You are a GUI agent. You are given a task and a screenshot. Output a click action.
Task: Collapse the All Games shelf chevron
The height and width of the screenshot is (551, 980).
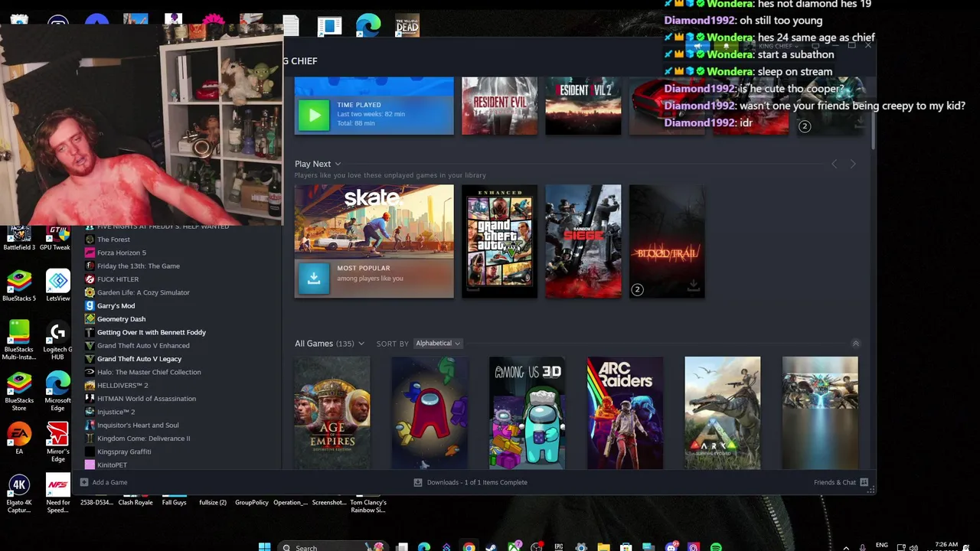(x=855, y=344)
